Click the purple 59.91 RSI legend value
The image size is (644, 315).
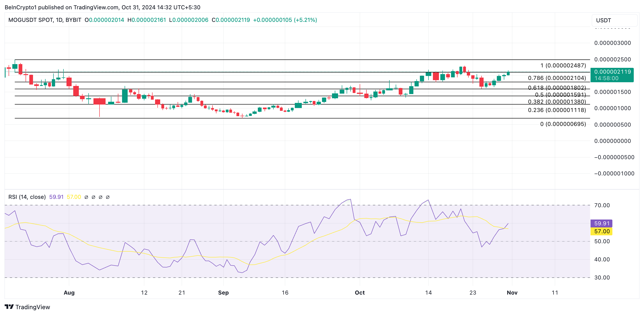(x=56, y=197)
